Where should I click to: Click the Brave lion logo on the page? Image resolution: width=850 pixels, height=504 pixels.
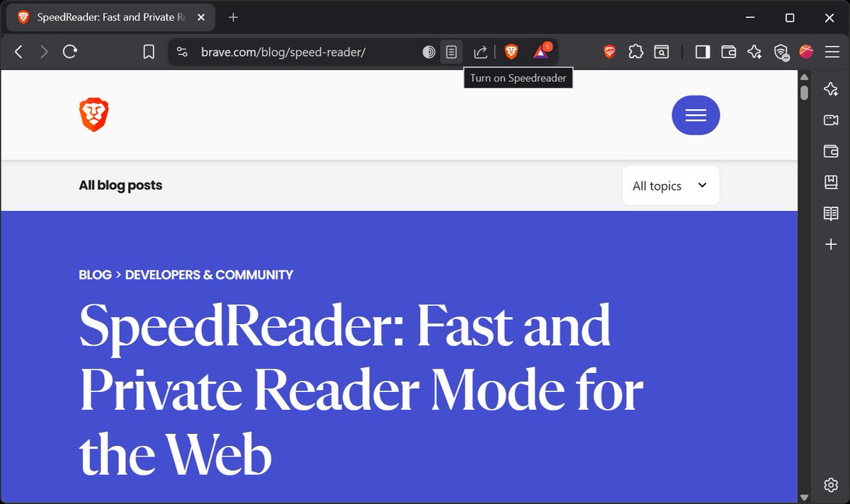[x=94, y=115]
